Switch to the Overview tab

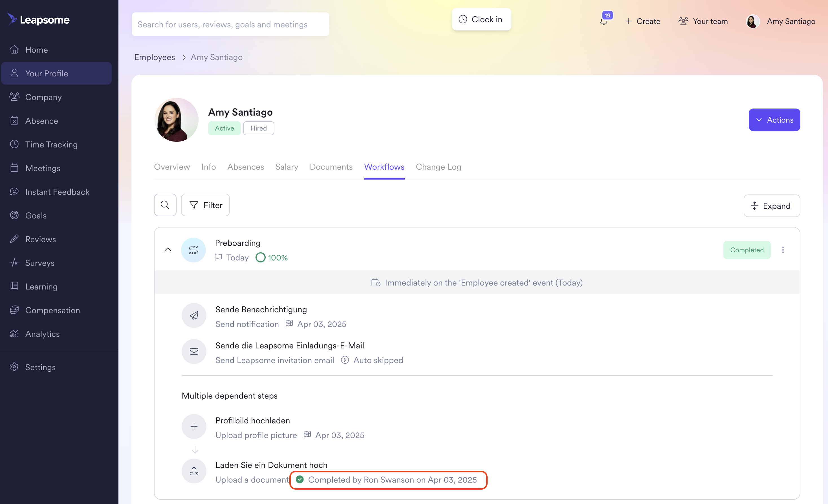click(172, 167)
